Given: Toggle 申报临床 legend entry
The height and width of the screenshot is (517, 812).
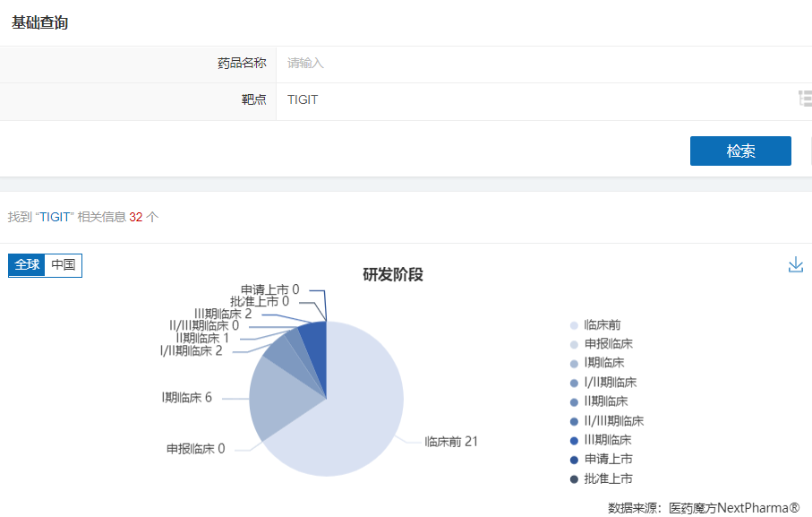Looking at the screenshot, I should click(x=602, y=344).
